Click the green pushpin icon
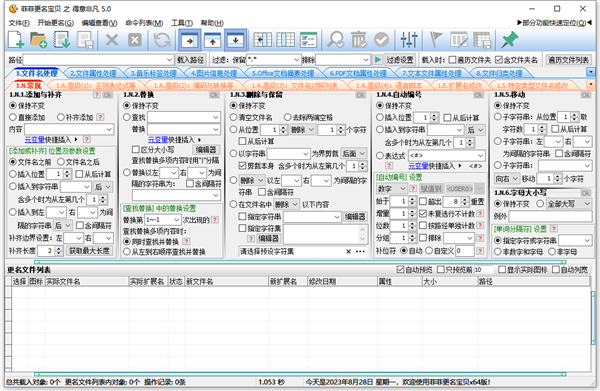The width and height of the screenshot is (600, 391). 509,40
